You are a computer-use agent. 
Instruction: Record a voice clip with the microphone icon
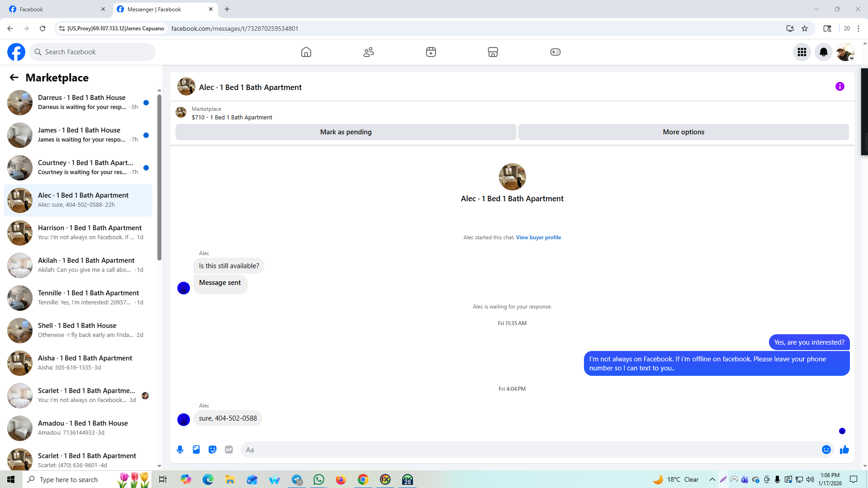coord(180,450)
